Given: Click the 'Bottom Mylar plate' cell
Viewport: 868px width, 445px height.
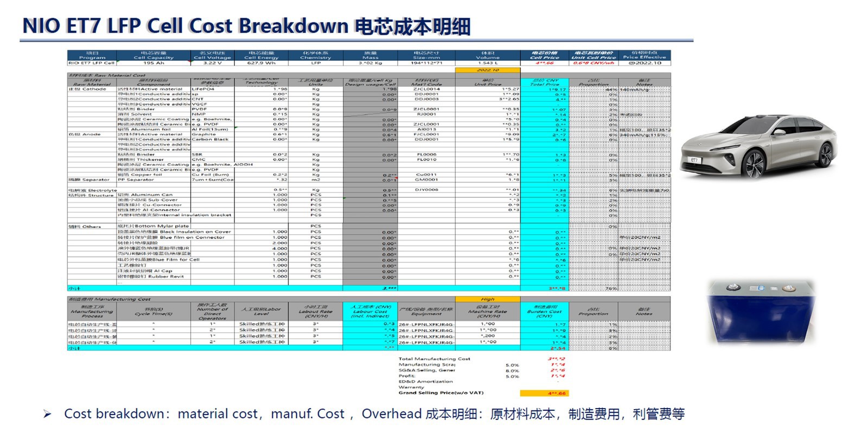Looking at the screenshot, I should [x=154, y=227].
